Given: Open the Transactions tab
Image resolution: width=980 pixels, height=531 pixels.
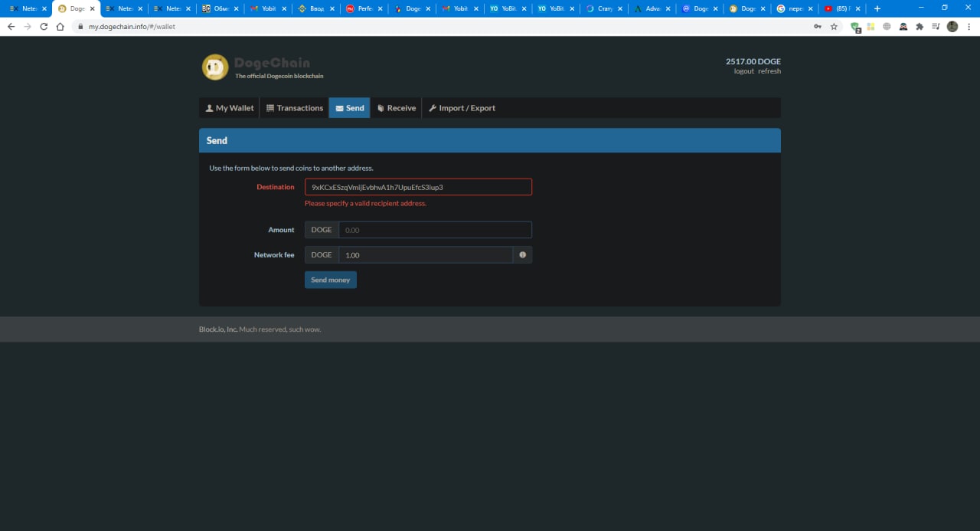Looking at the screenshot, I should (x=295, y=108).
